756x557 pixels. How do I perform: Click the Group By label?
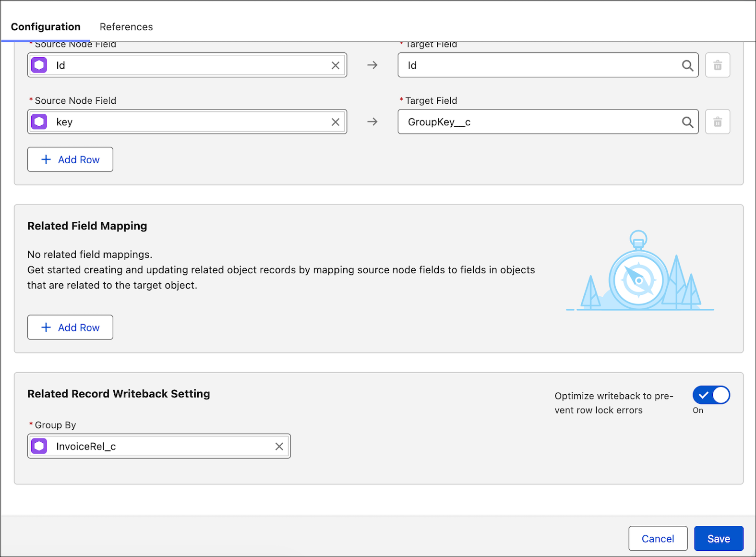tap(55, 425)
